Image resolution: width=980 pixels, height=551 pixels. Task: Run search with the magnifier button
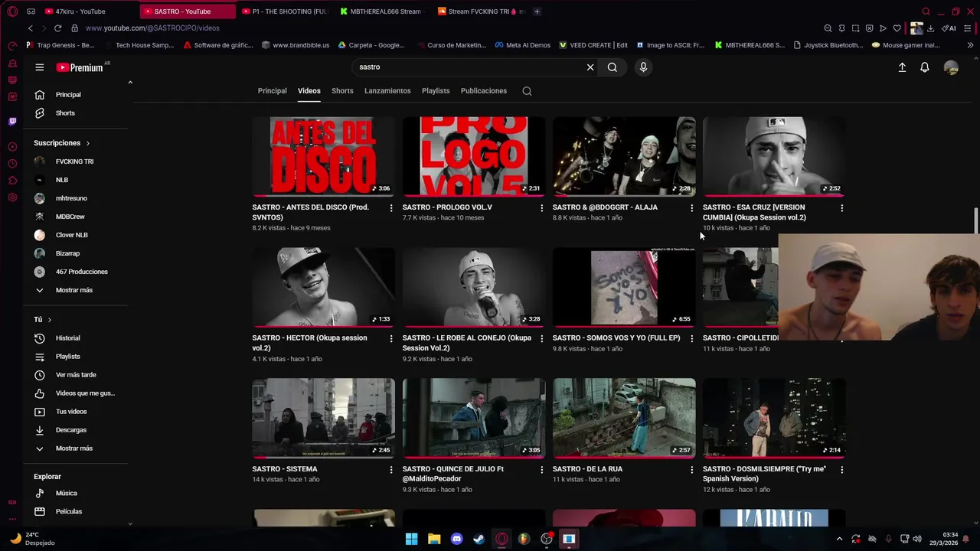612,67
